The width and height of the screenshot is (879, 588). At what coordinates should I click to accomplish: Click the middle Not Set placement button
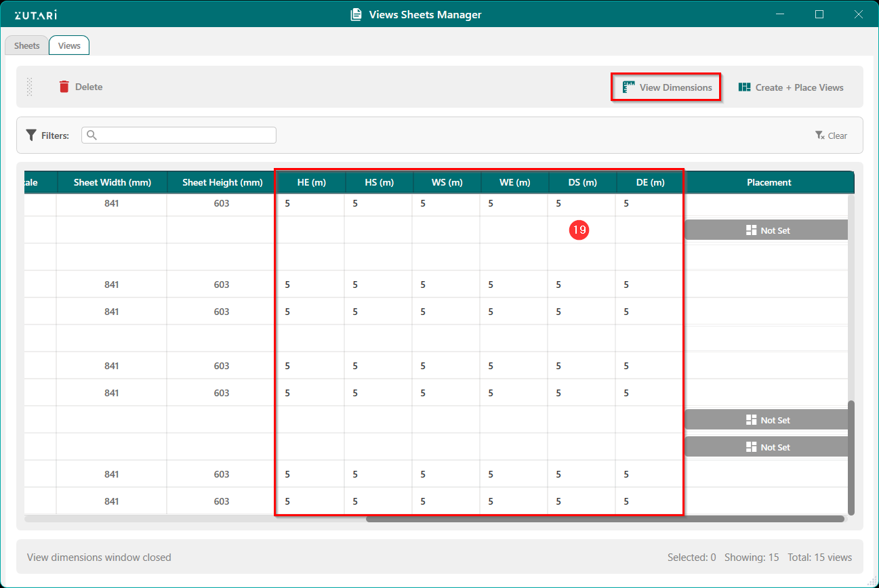766,420
